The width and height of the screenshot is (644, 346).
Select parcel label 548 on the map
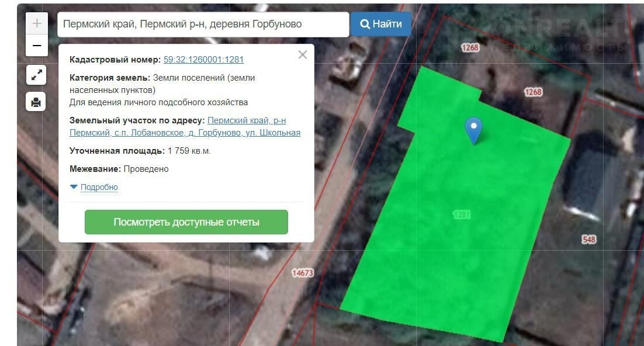point(588,240)
